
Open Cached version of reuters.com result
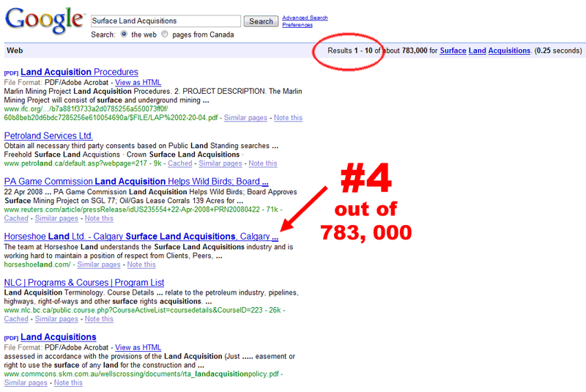click(x=16, y=218)
